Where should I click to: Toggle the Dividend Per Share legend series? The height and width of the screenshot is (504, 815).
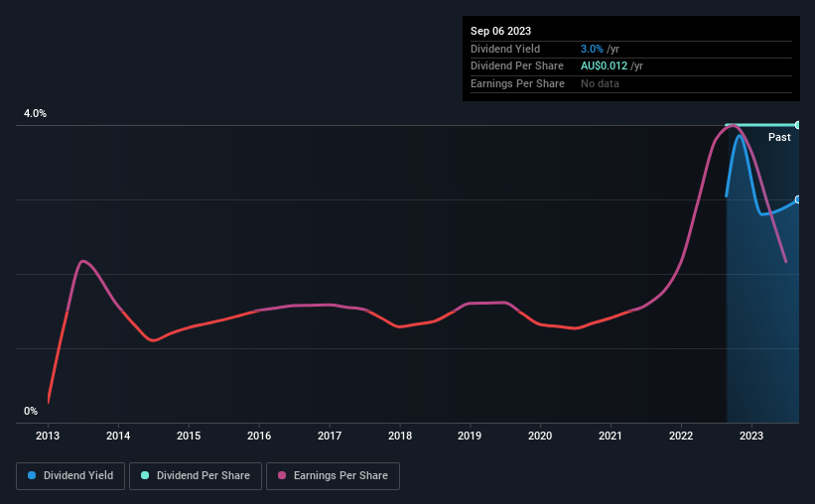197,476
